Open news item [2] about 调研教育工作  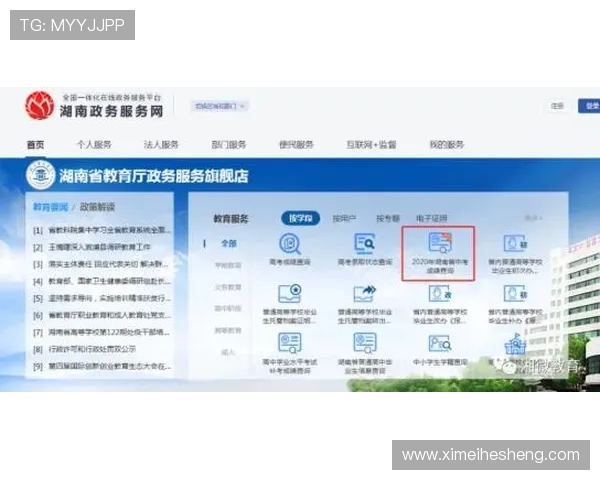point(92,247)
